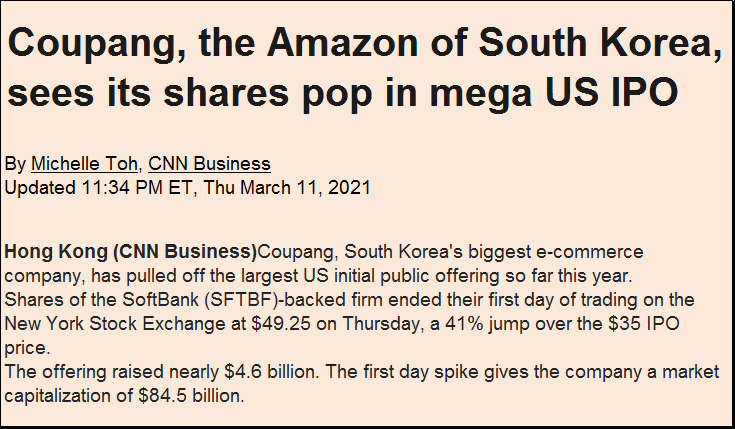This screenshot has width=735, height=429.
Task: Click the bold Hong Kong (CNN Business) dateline
Action: pos(130,251)
